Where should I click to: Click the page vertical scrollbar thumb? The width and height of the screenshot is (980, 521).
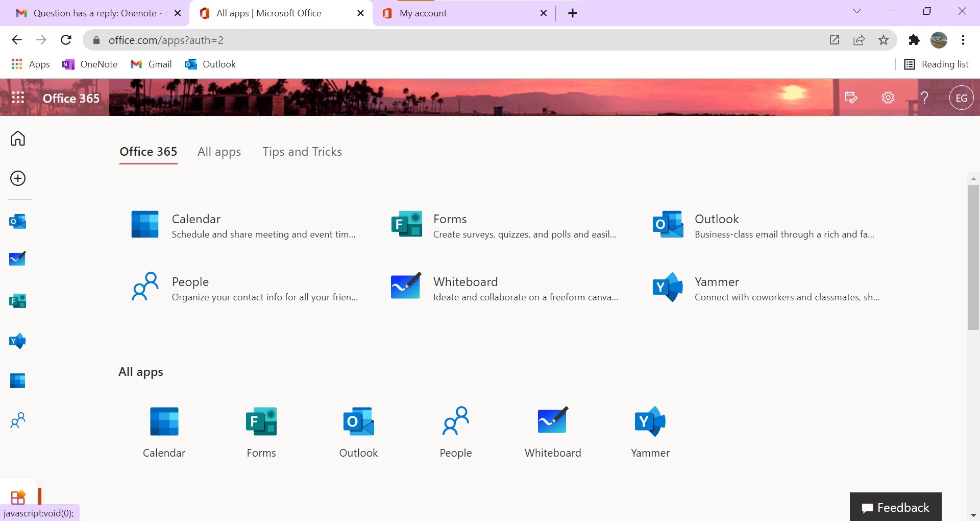[973, 257]
